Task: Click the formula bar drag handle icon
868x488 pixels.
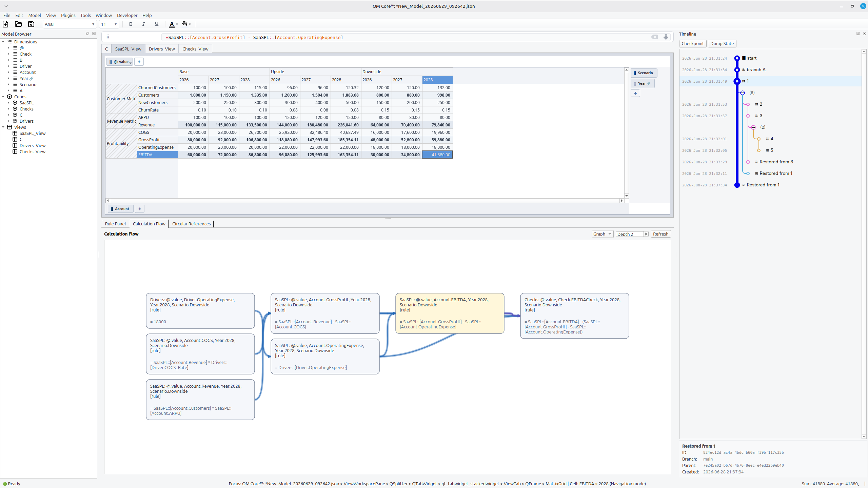Action: (x=108, y=37)
